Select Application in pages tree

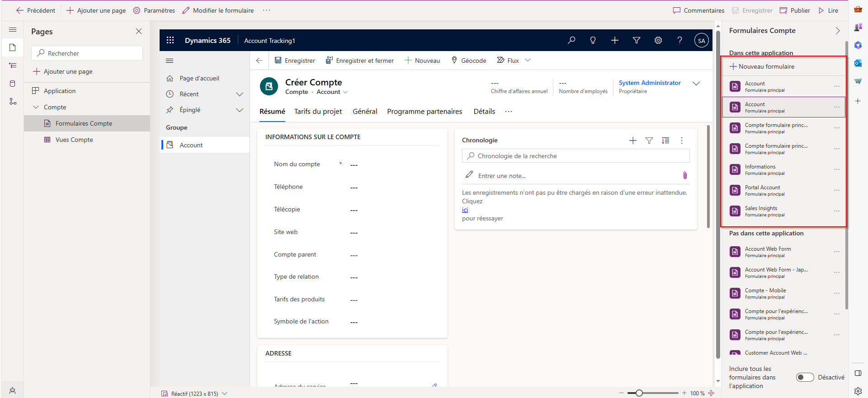pyautogui.click(x=87, y=91)
